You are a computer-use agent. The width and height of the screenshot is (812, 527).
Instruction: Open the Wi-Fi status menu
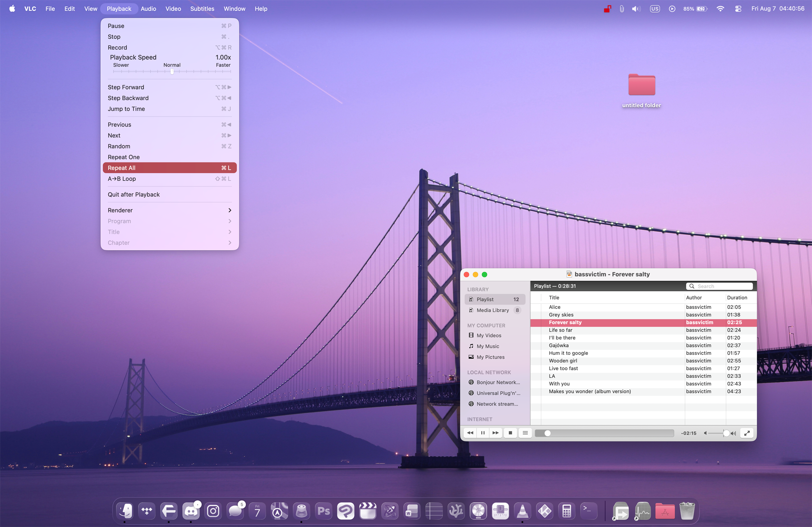coord(720,9)
